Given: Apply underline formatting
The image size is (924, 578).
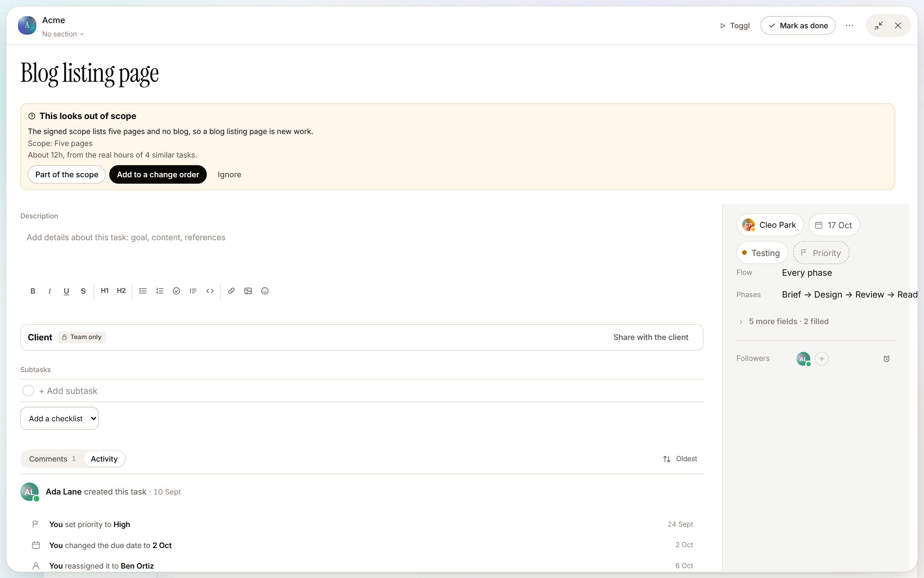Looking at the screenshot, I should (66, 291).
